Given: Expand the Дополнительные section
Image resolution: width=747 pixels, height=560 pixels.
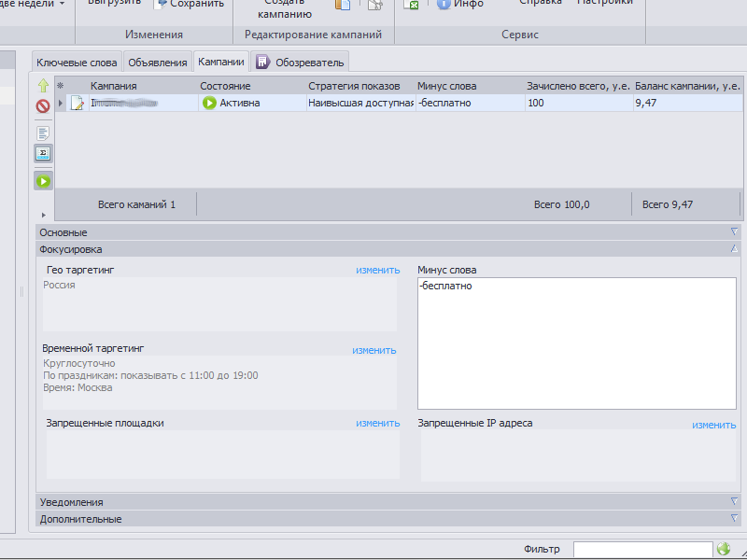Looking at the screenshot, I should 734,519.
